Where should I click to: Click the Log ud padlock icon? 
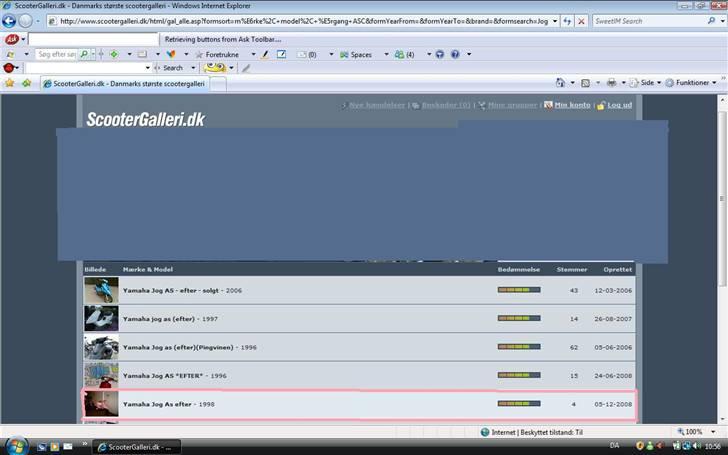pos(601,105)
